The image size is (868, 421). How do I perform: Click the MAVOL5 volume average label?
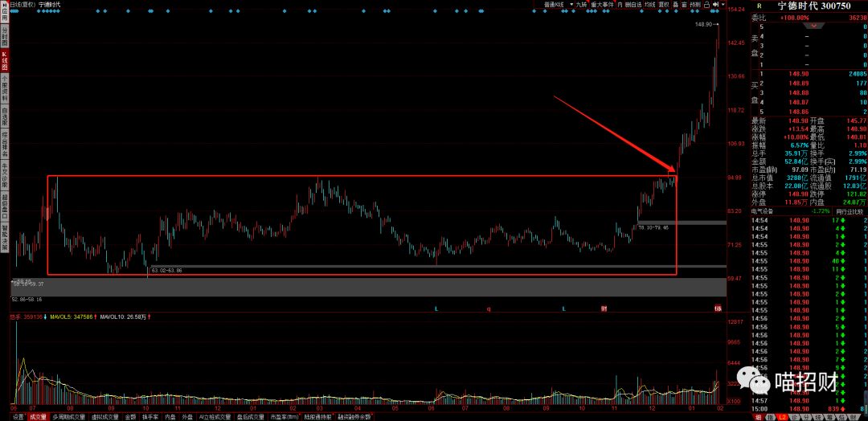(71, 317)
